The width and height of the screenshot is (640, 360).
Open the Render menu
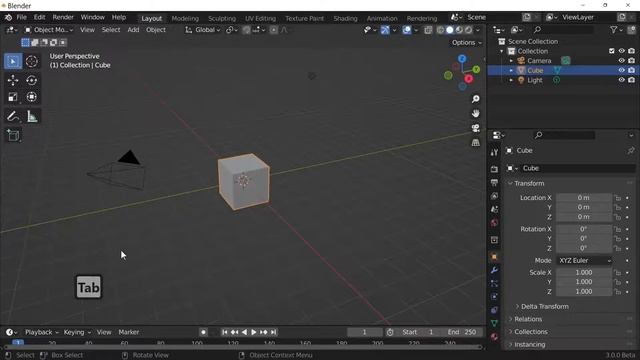63,18
